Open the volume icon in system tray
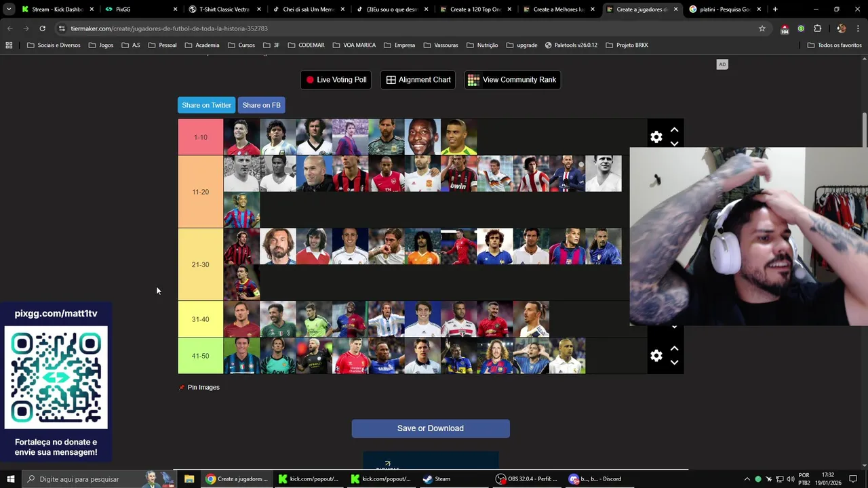 point(790,479)
